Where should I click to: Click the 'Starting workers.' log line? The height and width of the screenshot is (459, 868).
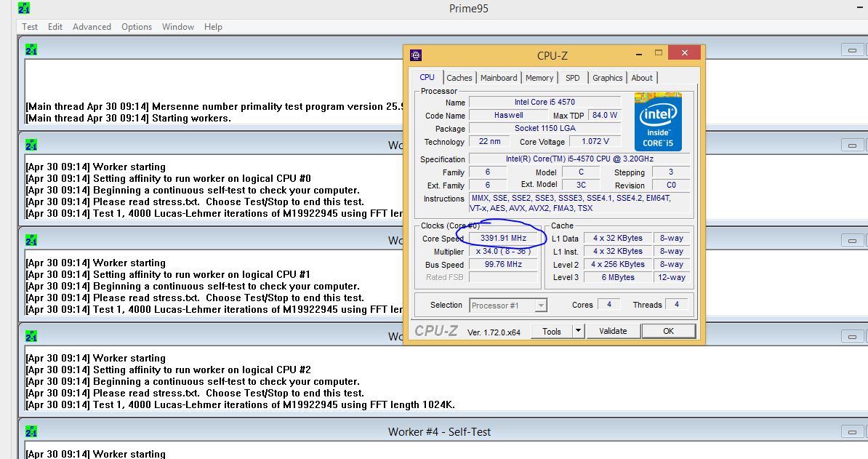pyautogui.click(x=129, y=118)
